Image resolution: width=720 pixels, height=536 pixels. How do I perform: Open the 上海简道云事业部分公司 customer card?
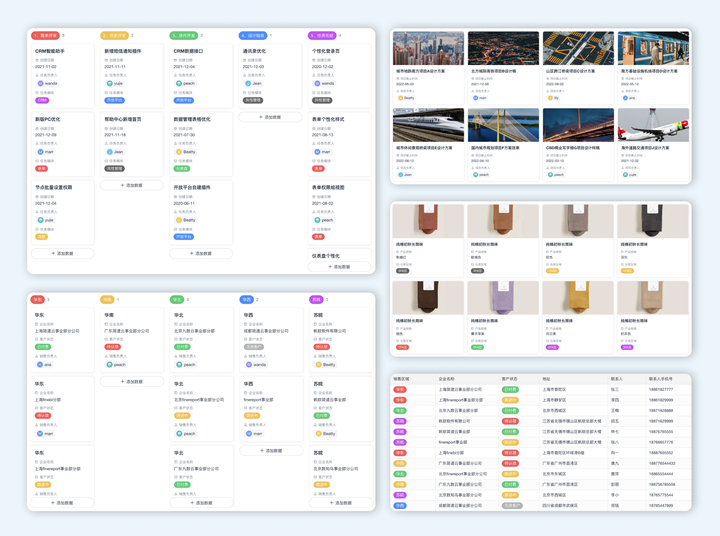coord(62,340)
